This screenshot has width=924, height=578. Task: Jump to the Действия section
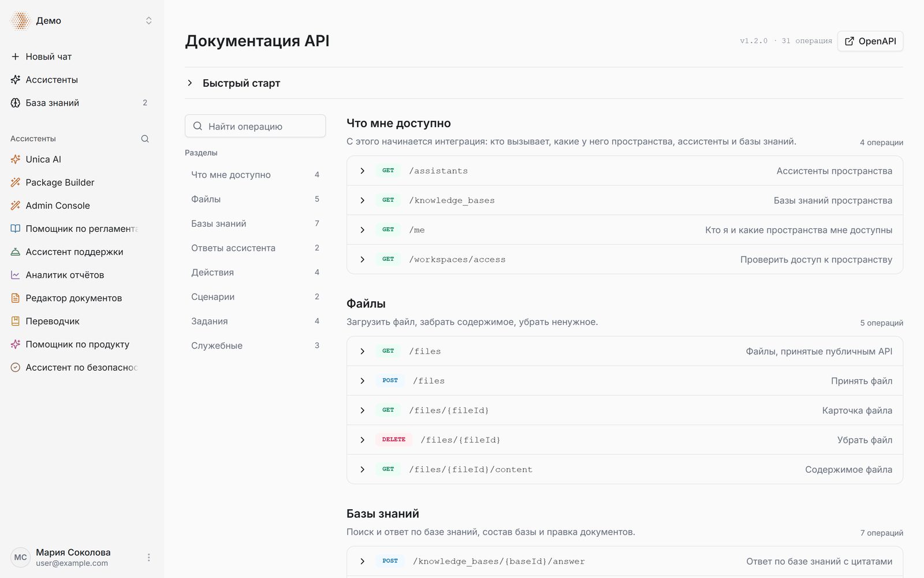pyautogui.click(x=255, y=272)
